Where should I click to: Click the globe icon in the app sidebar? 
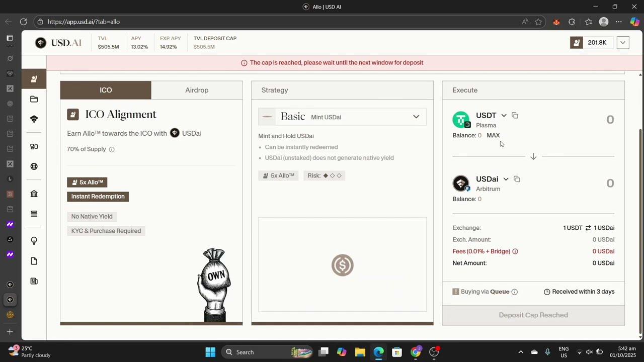(x=34, y=166)
